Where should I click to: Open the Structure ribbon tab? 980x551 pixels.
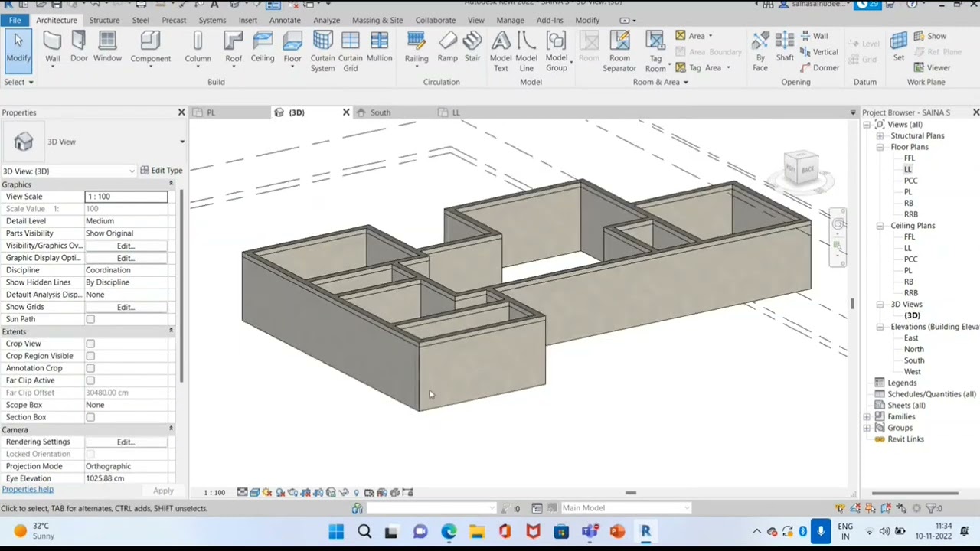(104, 20)
